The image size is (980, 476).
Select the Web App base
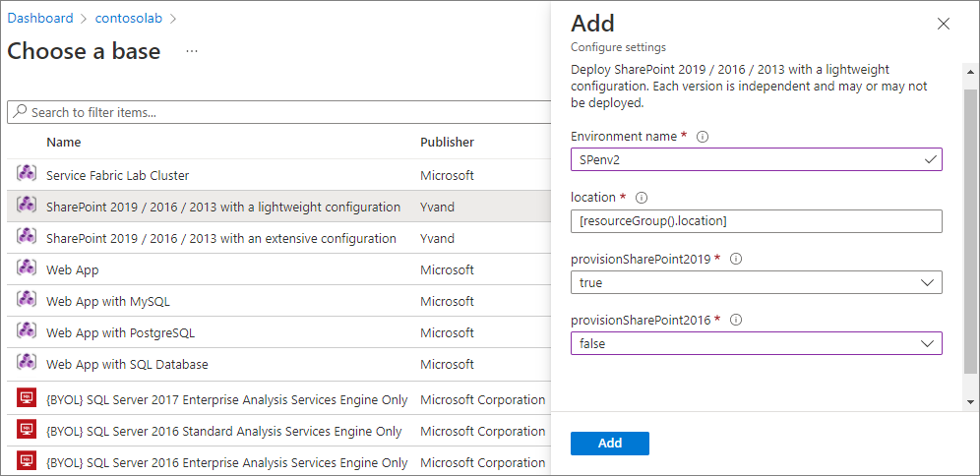(x=73, y=269)
